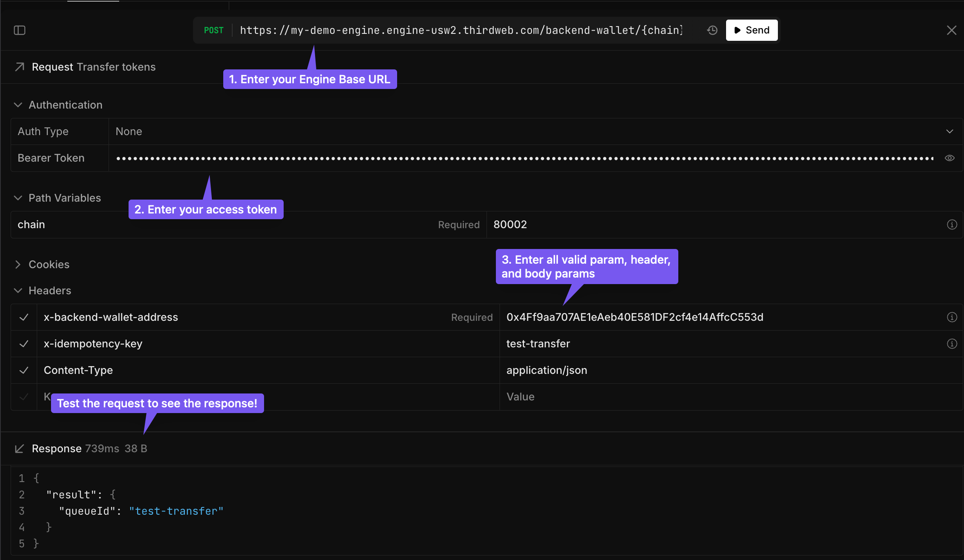Collapse the Path Variables section
Image resolution: width=964 pixels, height=560 pixels.
pyautogui.click(x=18, y=198)
